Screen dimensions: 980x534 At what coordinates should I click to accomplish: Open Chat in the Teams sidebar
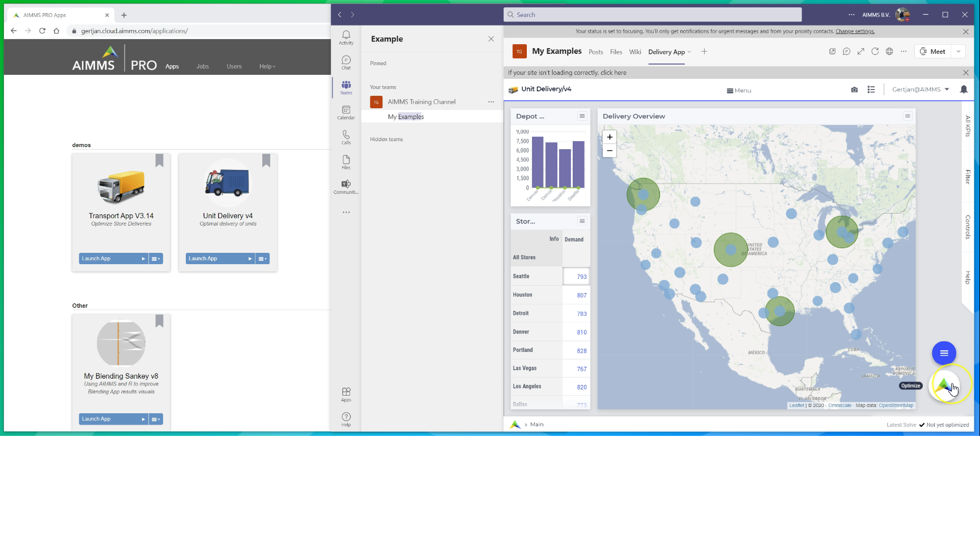tap(346, 62)
